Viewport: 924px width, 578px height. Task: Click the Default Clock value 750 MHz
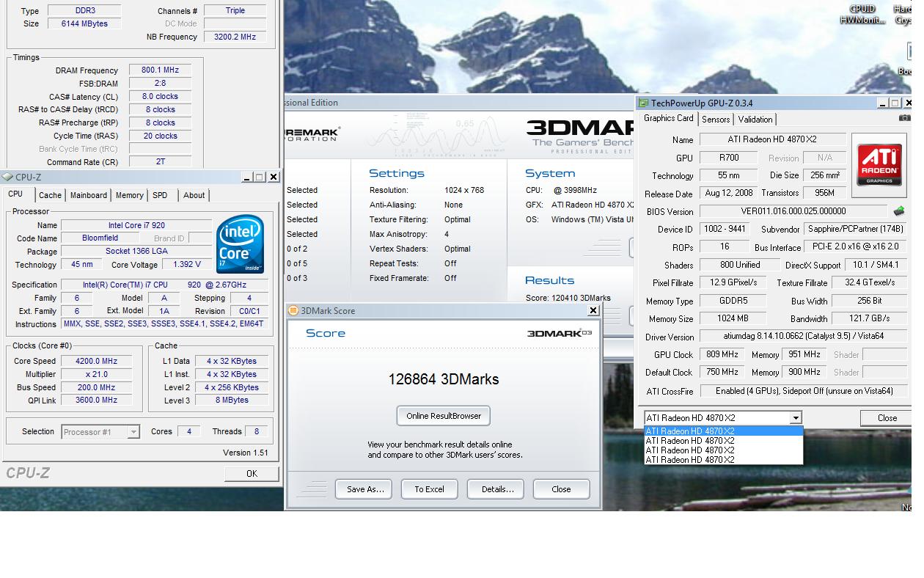[722, 372]
